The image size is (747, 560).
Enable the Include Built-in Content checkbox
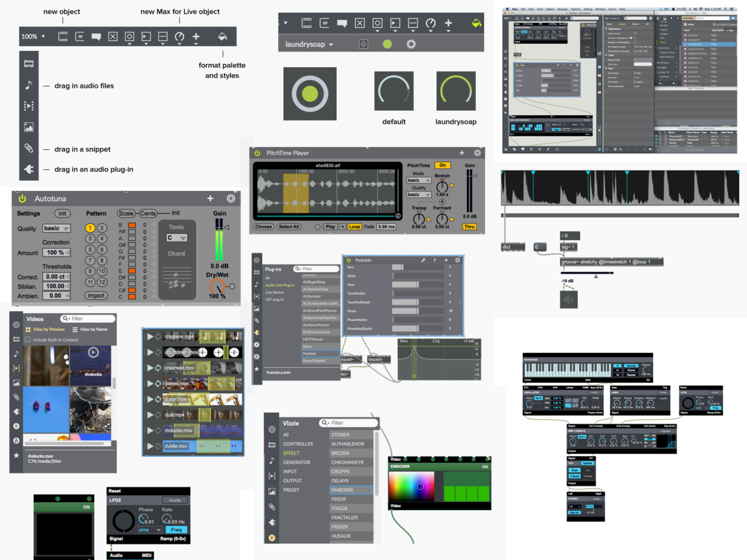coord(27,340)
